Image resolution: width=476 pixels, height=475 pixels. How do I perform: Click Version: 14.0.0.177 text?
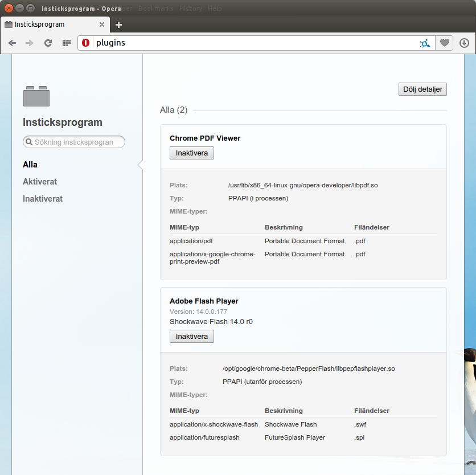[x=199, y=312]
